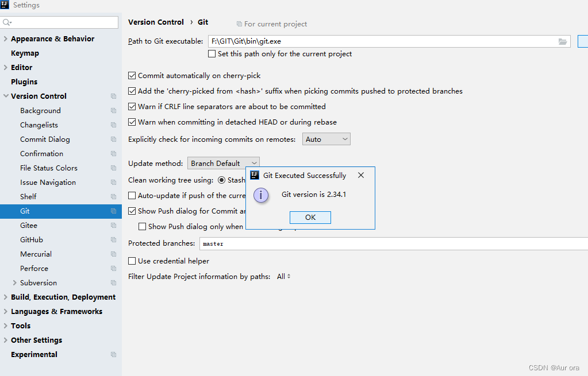This screenshot has width=588, height=376.
Task: Click project-level icon beside Experimental row
Action: click(x=113, y=354)
